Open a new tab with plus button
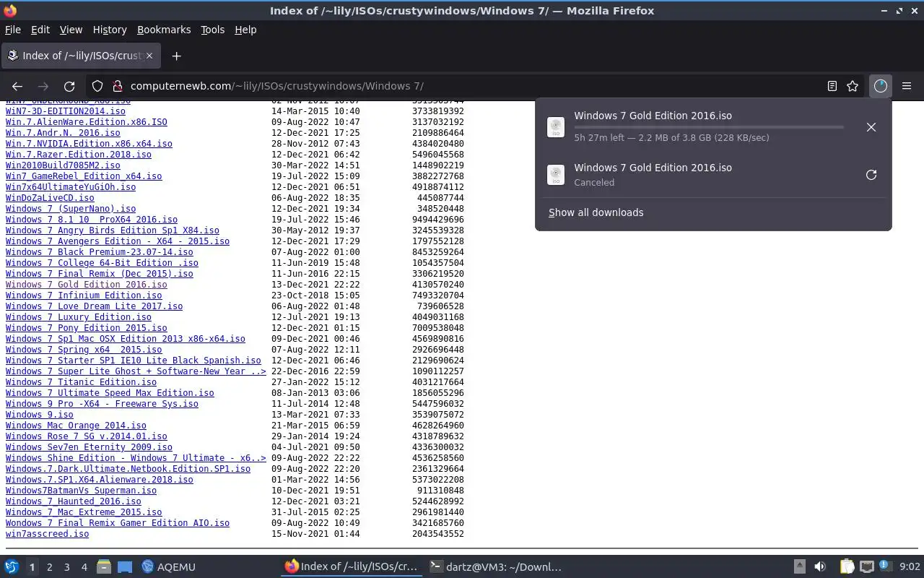The width and height of the screenshot is (924, 578). (176, 56)
